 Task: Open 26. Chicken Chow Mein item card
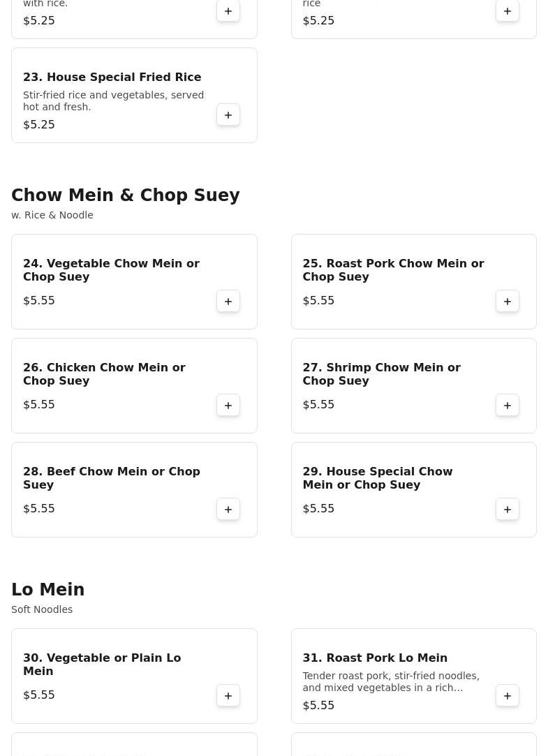(x=105, y=374)
